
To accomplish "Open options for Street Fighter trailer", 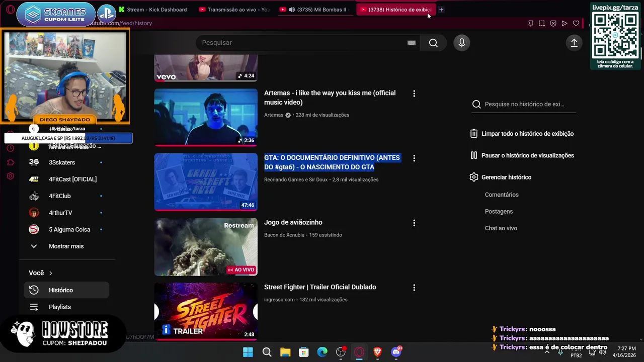I will (x=414, y=288).
